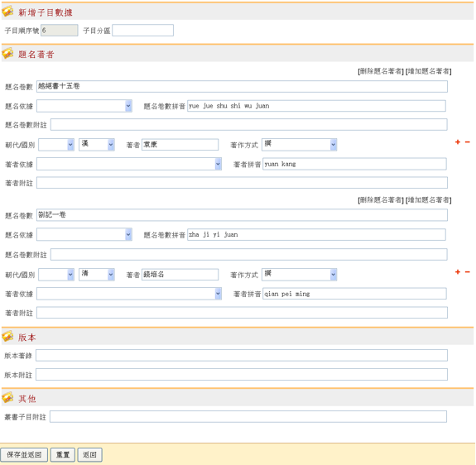Remove author row with minus for 錢培名
The height and width of the screenshot is (465, 476).
point(467,272)
